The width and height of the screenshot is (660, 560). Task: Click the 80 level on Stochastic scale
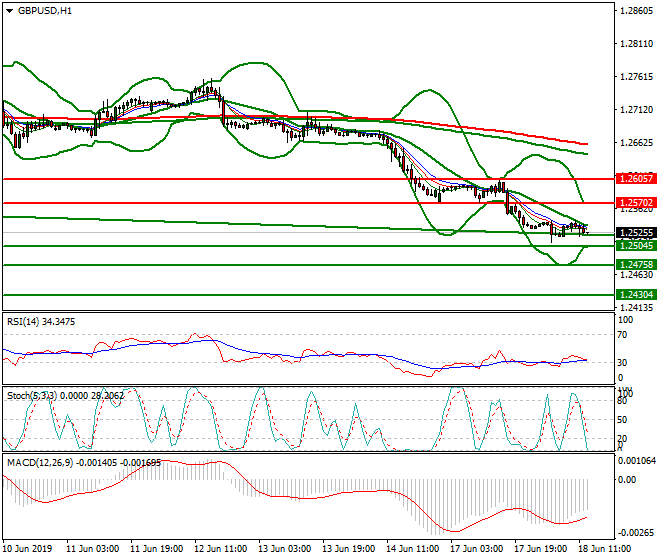click(624, 401)
